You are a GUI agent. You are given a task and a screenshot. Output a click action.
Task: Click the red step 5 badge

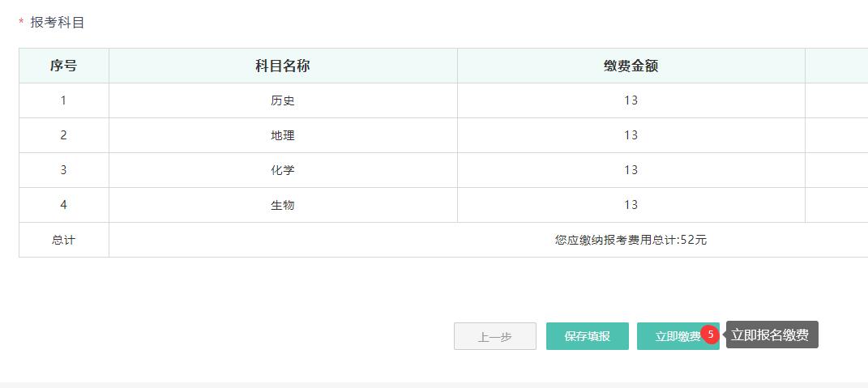[x=711, y=334]
